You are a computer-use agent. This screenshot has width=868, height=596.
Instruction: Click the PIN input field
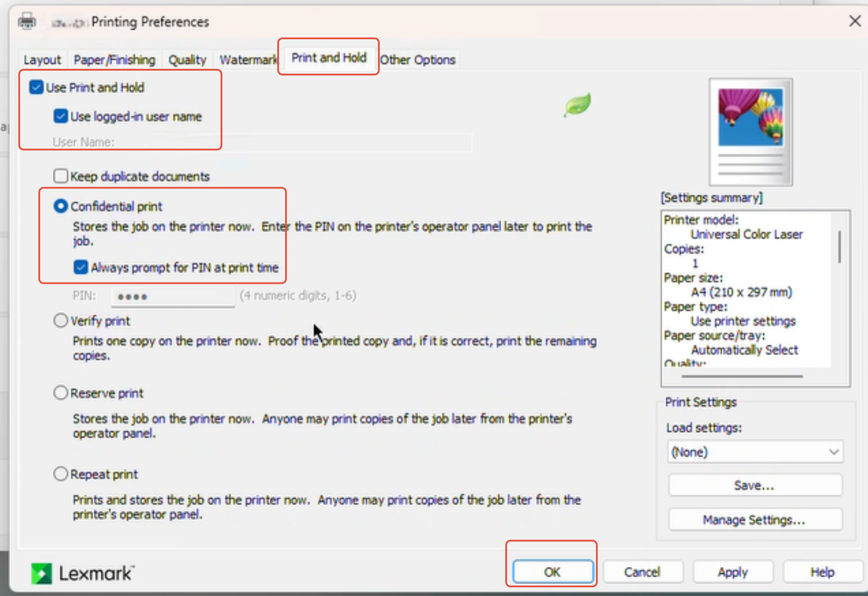[x=173, y=296]
